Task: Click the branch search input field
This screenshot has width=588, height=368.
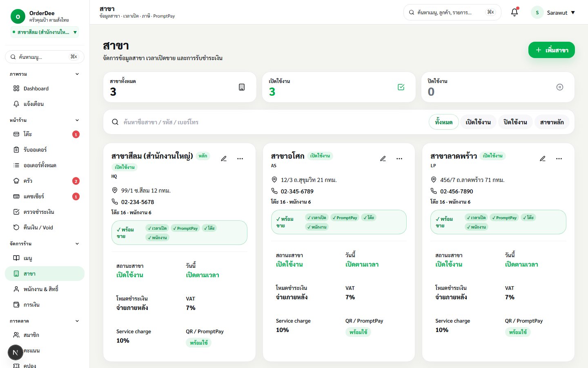Action: 274,122
